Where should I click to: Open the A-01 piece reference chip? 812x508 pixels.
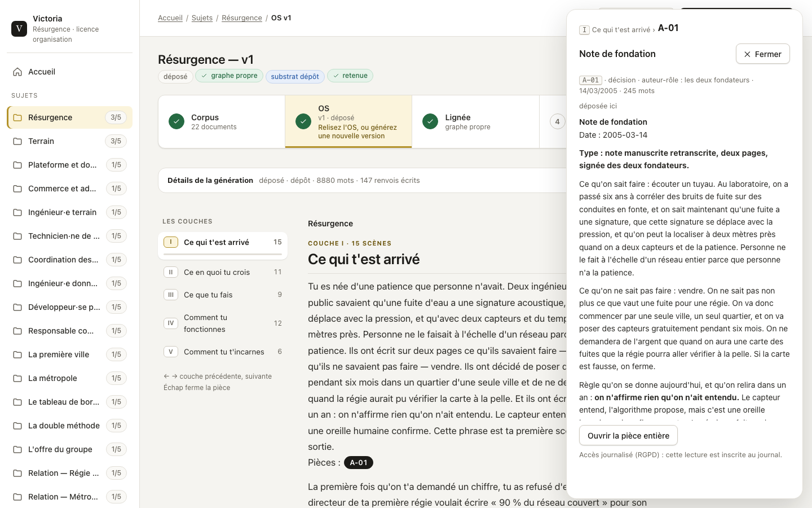tap(359, 463)
